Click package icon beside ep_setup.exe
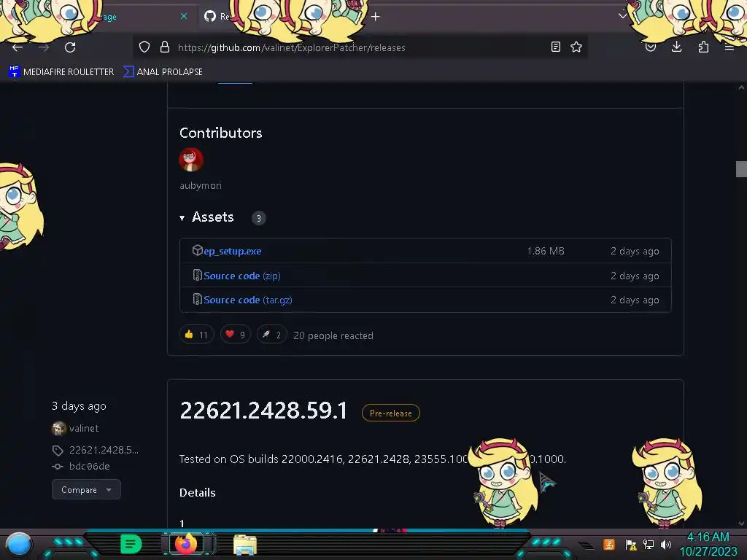Image resolution: width=747 pixels, height=560 pixels. pos(197,250)
